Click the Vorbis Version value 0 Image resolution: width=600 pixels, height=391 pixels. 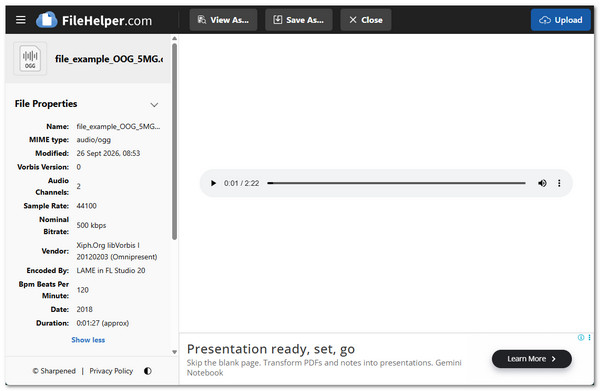(78, 167)
